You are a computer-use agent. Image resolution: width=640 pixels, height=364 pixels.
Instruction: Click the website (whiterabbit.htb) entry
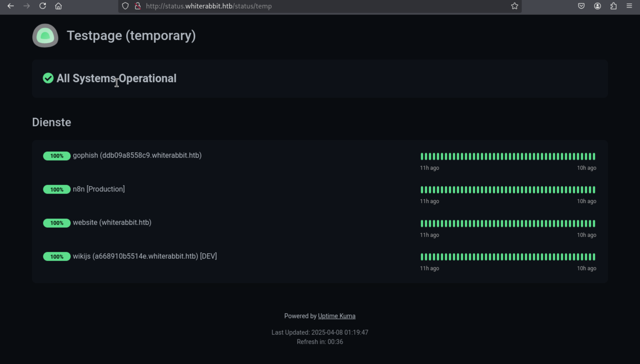112,222
